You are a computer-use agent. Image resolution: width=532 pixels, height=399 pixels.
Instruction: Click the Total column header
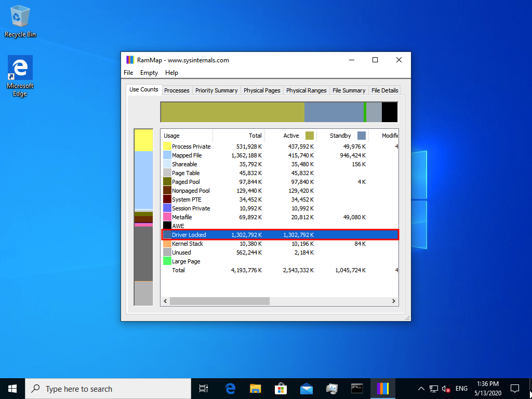pos(255,136)
